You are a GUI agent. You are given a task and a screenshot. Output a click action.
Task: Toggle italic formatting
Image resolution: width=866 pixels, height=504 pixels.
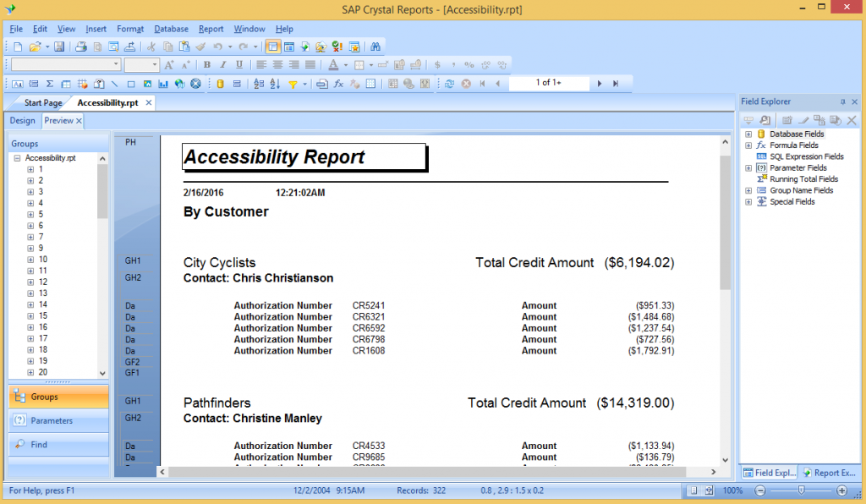click(x=223, y=64)
